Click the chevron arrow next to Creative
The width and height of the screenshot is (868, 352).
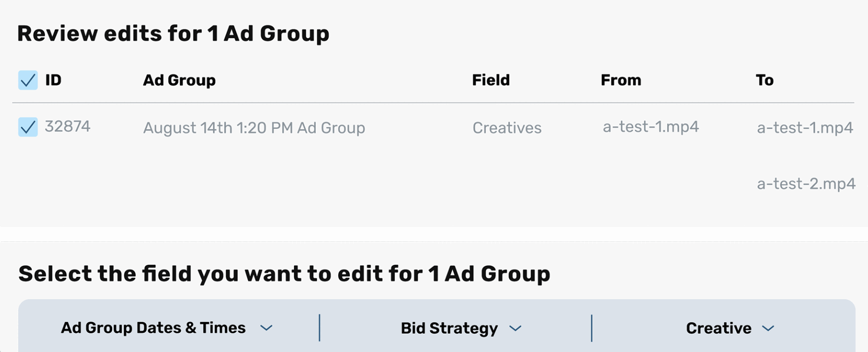(768, 329)
